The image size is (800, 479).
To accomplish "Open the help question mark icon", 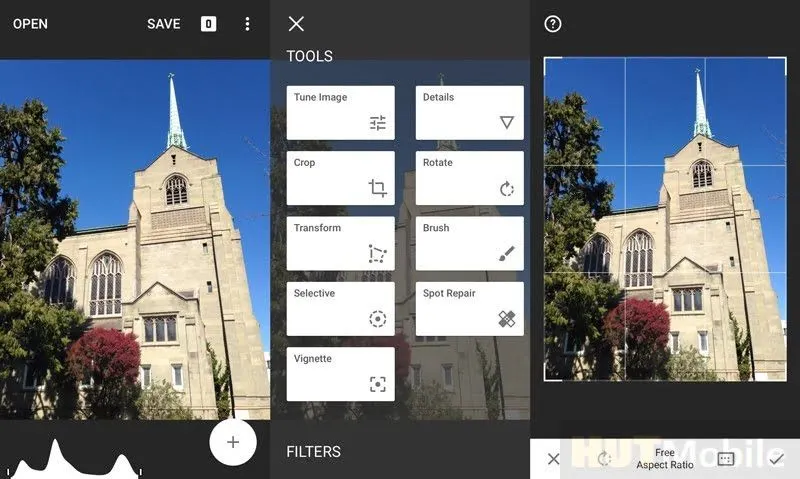I will [x=553, y=24].
